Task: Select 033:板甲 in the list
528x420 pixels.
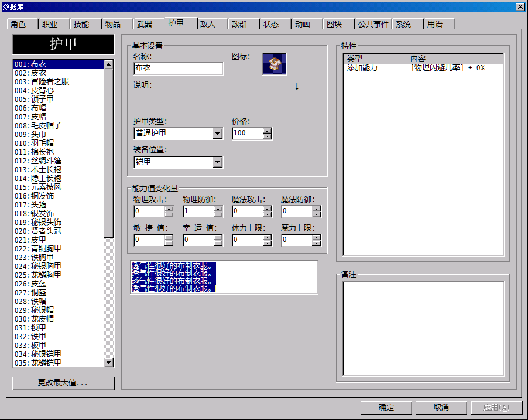Action: pos(59,345)
